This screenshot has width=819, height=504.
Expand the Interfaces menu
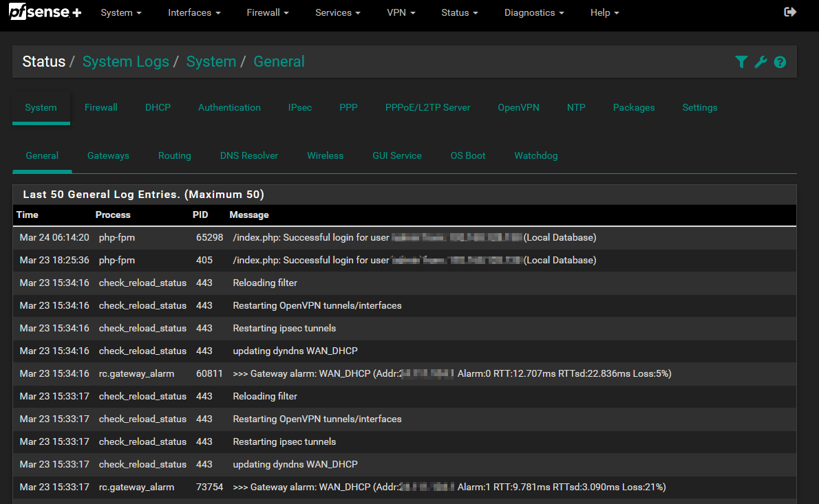coord(194,12)
